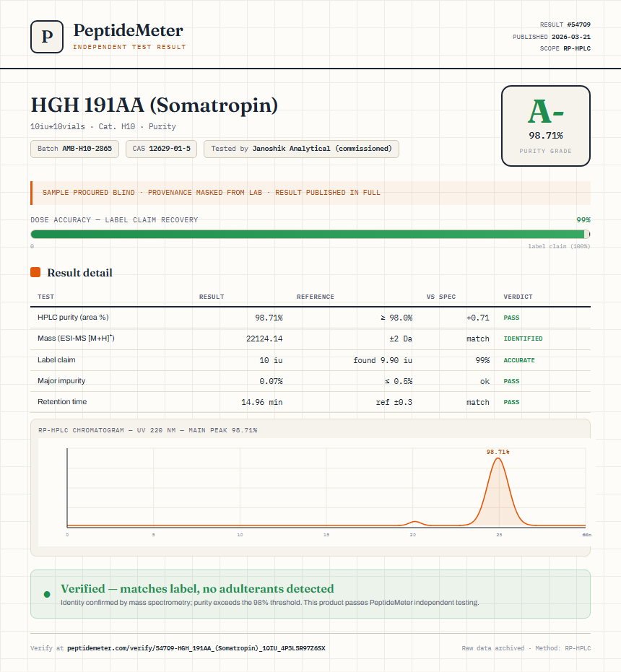Click the ±2 Da reference value
This screenshot has height=672, width=621.
(x=401, y=339)
